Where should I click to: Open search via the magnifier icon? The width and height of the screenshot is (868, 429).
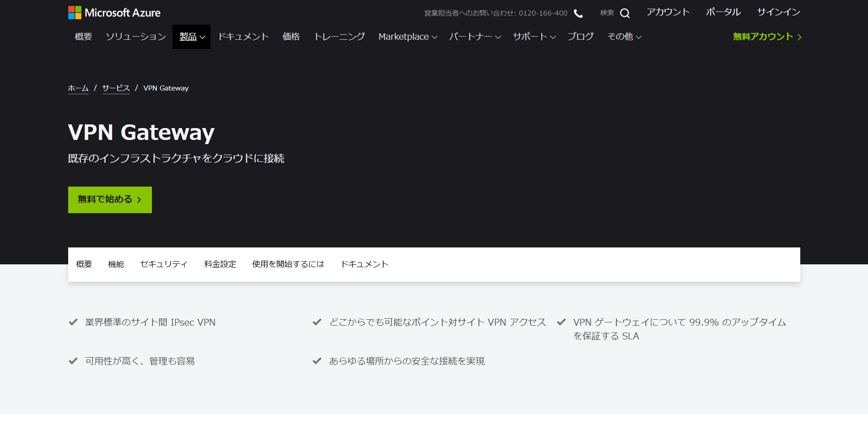pos(625,13)
